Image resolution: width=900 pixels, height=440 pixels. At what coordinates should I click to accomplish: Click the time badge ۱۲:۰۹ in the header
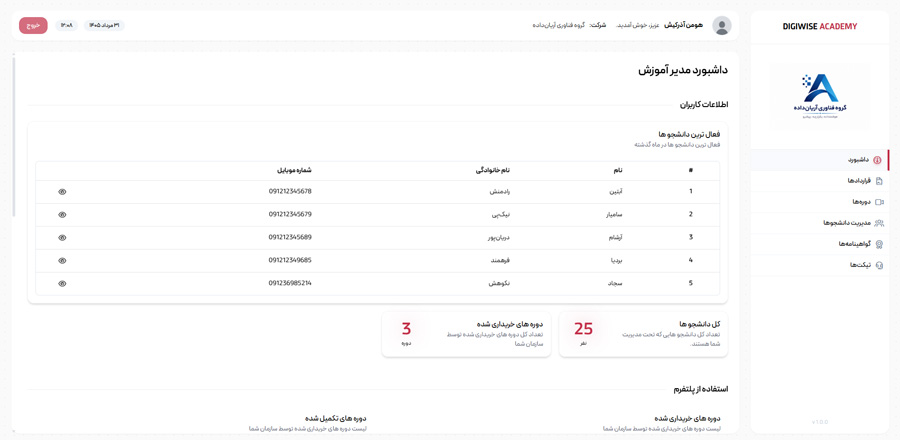pyautogui.click(x=67, y=25)
